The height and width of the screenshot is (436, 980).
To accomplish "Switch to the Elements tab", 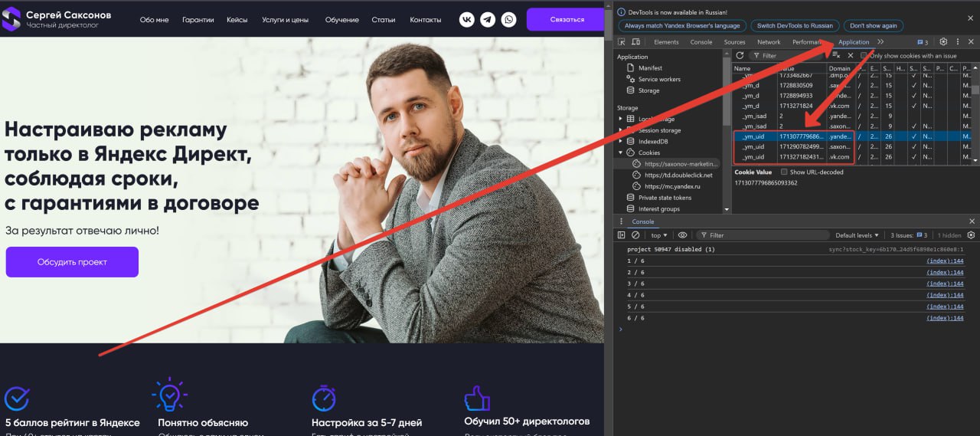I will tap(666, 42).
